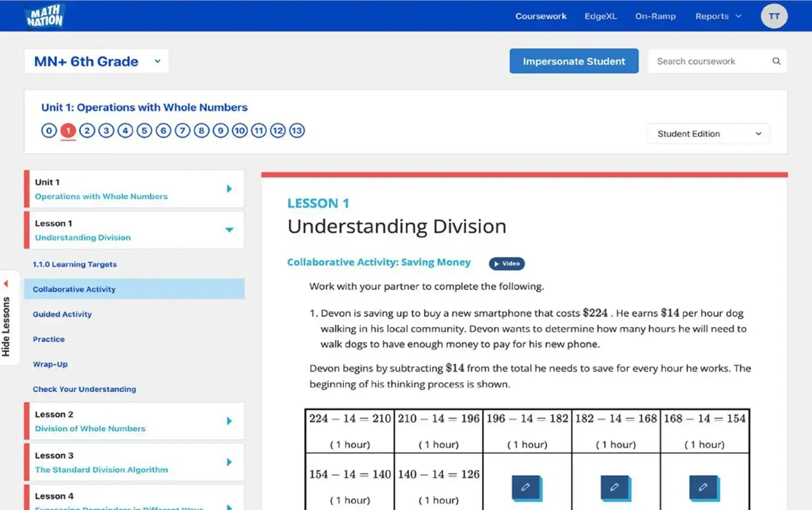Select lesson 0 circle in Unit 1
The height and width of the screenshot is (510, 812).
point(49,131)
